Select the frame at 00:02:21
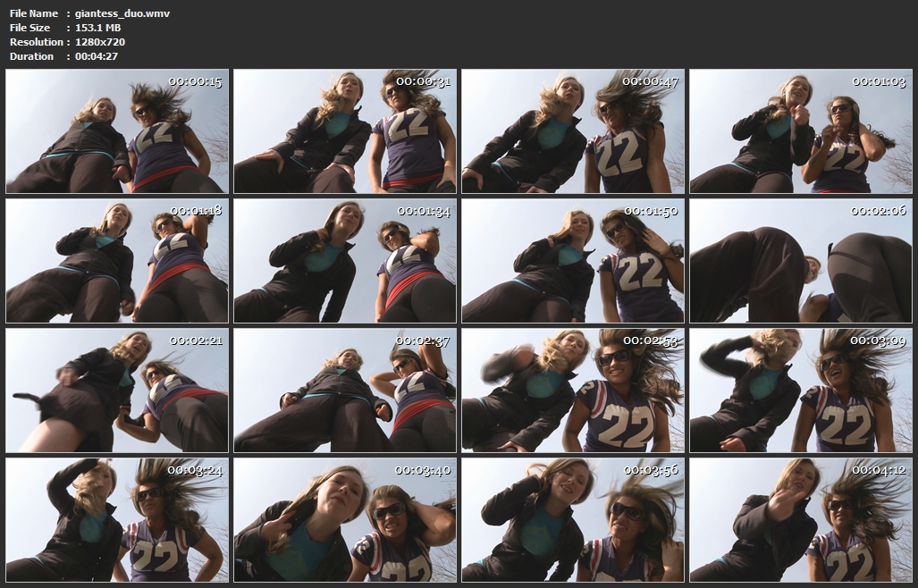Viewport: 918px width, 588px height. pyautogui.click(x=117, y=391)
